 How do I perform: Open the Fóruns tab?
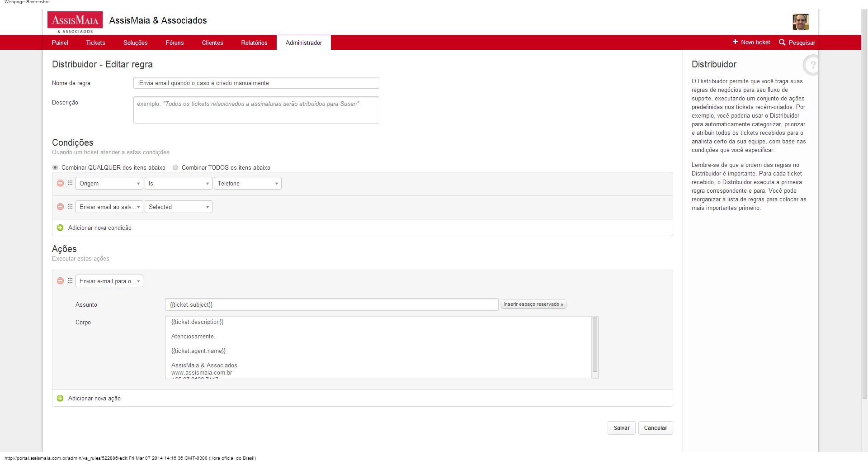pyautogui.click(x=175, y=43)
